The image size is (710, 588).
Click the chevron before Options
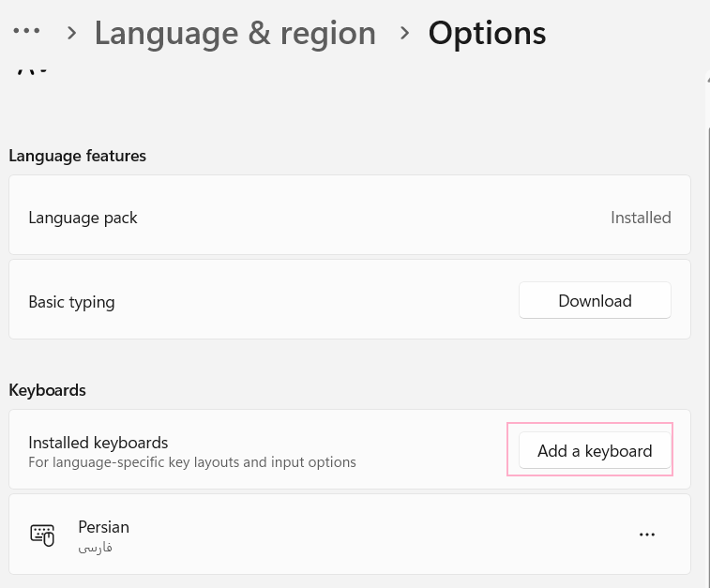coord(404,33)
